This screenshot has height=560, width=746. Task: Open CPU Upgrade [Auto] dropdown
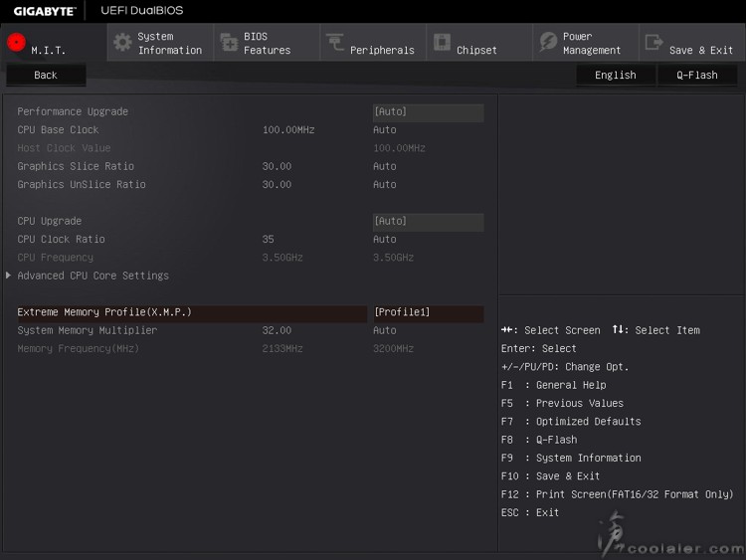point(428,222)
